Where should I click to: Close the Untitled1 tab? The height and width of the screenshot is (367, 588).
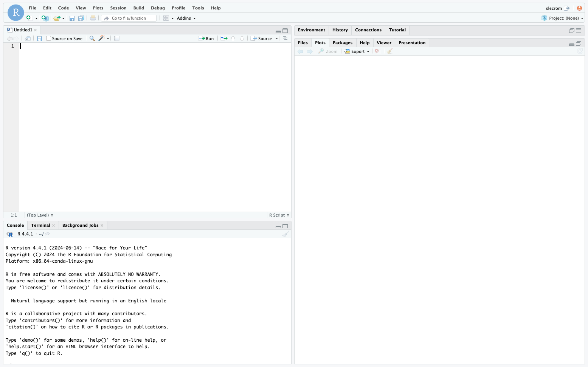(36, 30)
